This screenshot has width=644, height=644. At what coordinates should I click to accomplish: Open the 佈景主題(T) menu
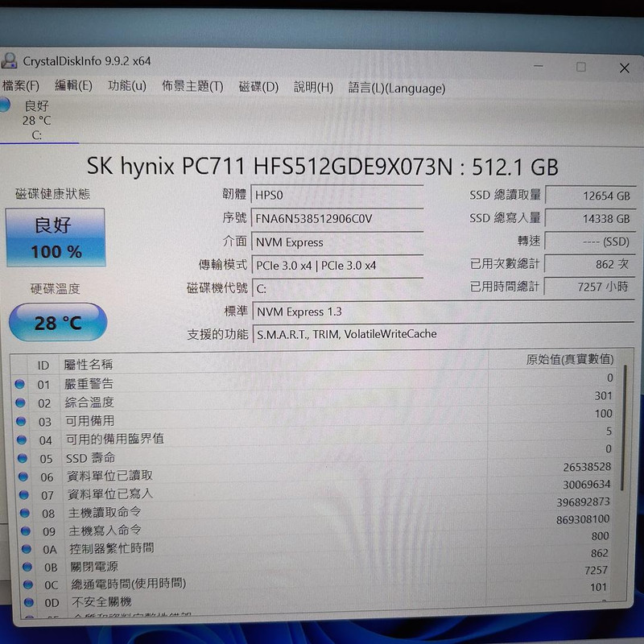click(x=192, y=86)
